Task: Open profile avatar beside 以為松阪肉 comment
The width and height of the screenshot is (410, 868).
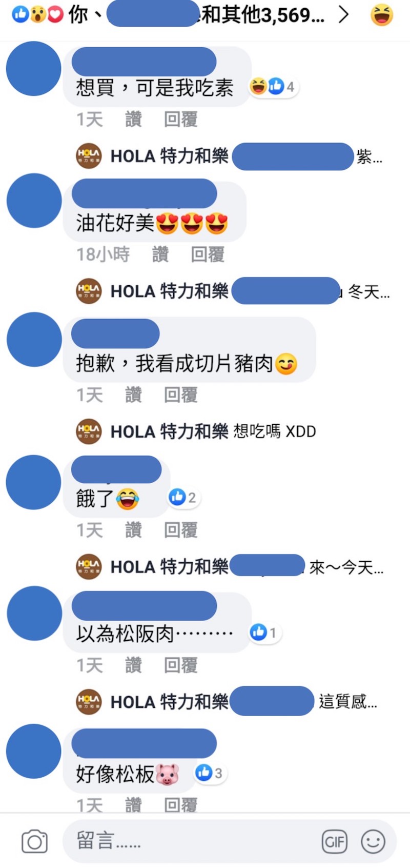Action: [x=34, y=614]
